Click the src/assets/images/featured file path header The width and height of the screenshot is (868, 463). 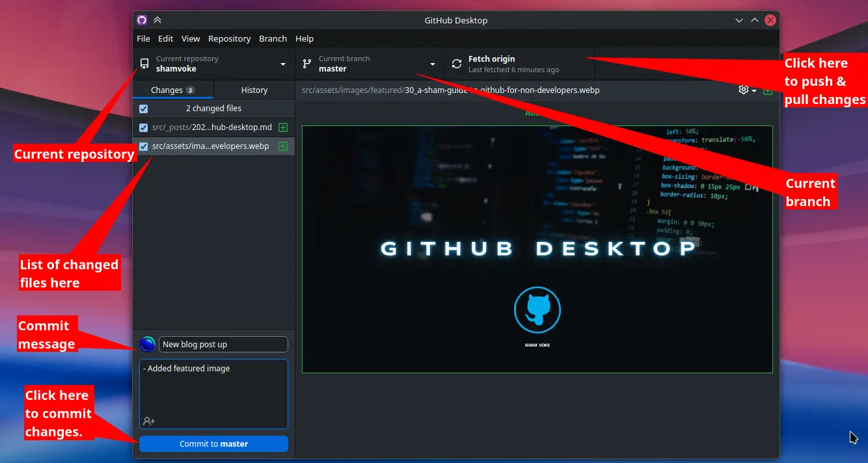451,90
